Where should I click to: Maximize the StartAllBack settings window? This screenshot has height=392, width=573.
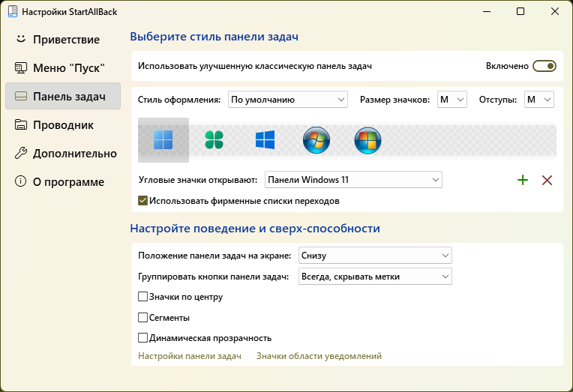pyautogui.click(x=520, y=11)
